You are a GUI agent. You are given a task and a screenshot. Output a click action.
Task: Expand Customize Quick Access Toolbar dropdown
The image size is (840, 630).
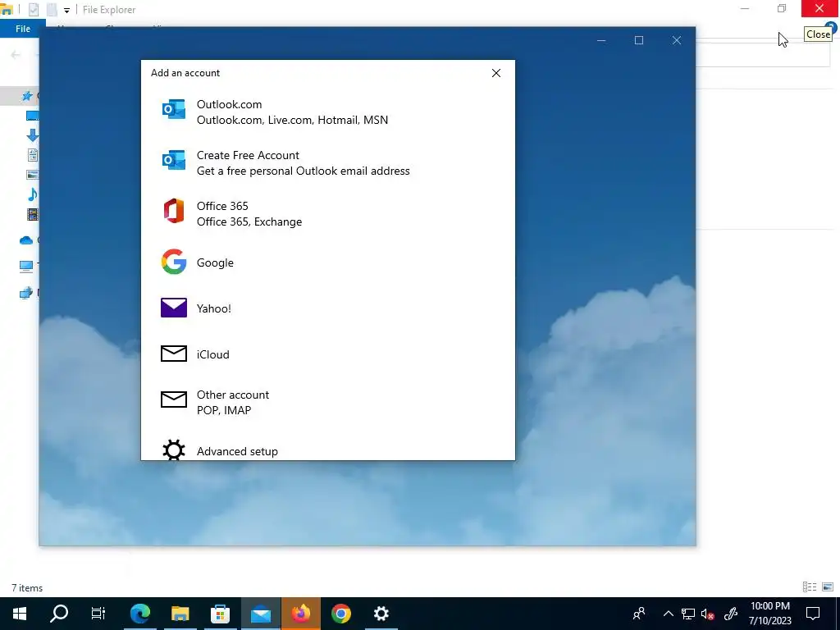click(x=66, y=10)
